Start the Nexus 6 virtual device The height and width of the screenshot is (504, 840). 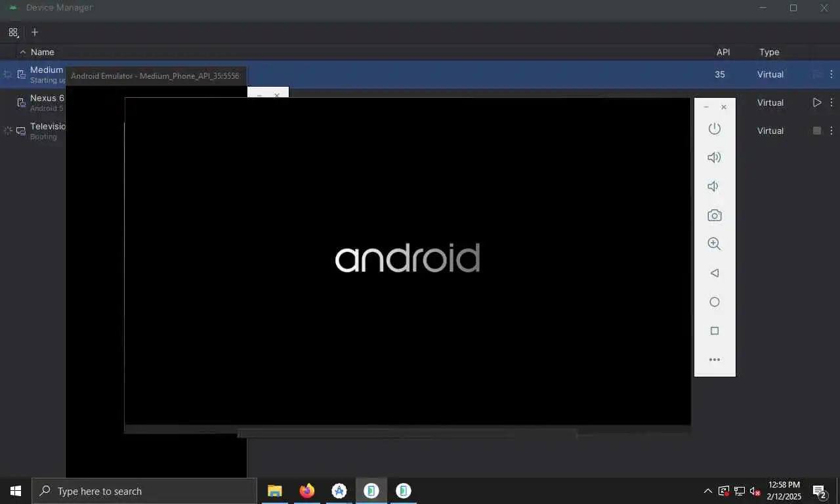click(817, 102)
